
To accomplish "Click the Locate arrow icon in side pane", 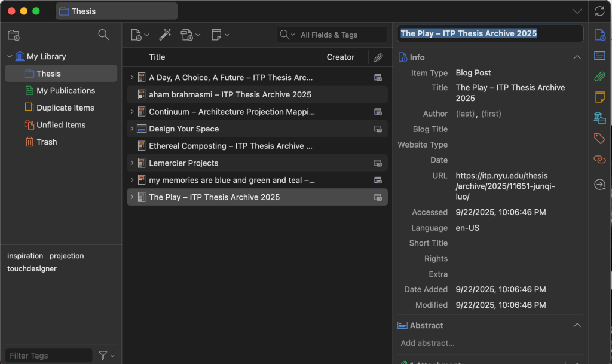I will point(599,185).
